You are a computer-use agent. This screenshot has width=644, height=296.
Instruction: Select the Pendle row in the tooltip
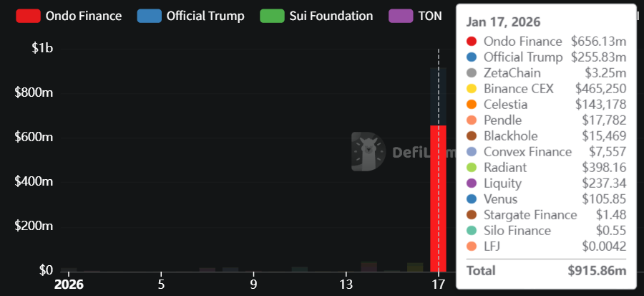point(547,120)
